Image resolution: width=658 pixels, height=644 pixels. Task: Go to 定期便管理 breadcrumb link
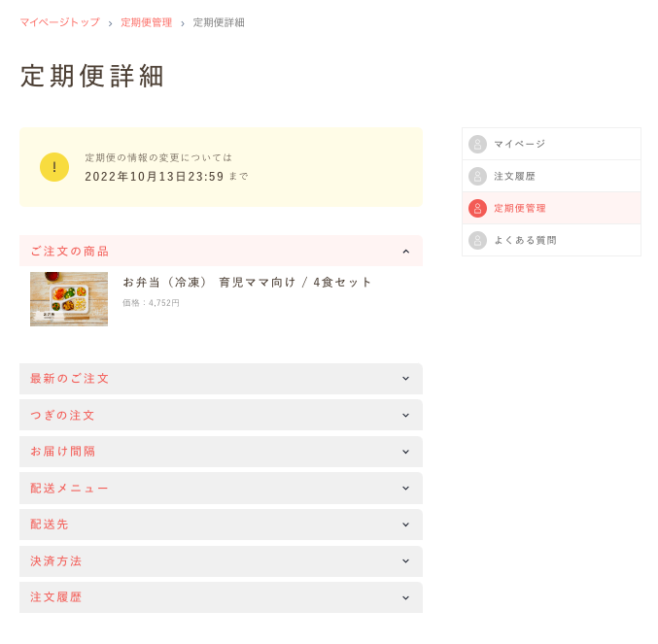coord(147,22)
